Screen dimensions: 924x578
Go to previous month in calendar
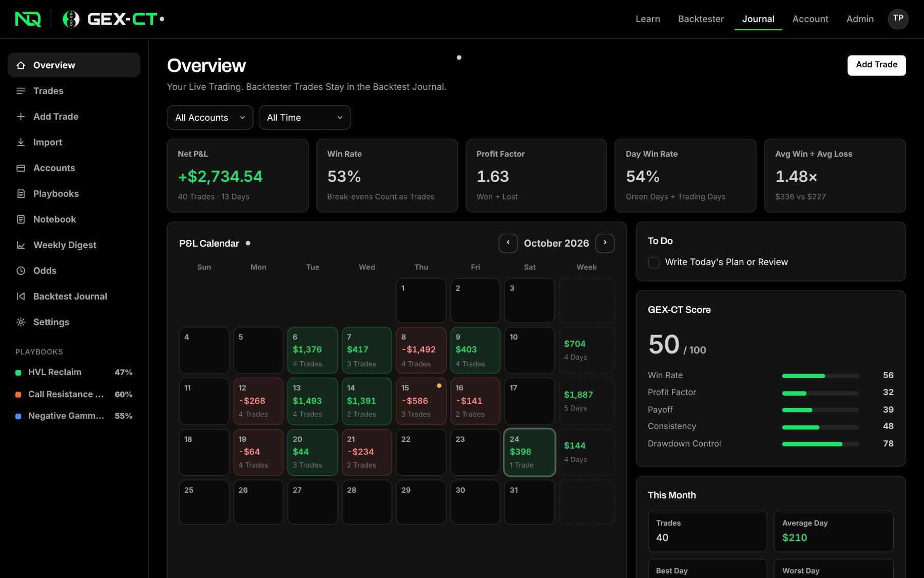(x=508, y=243)
